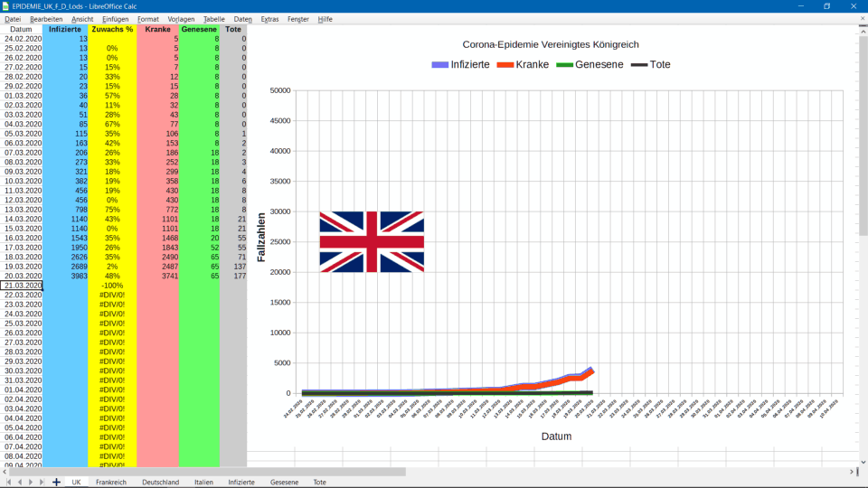Image resolution: width=868 pixels, height=488 pixels.
Task: Jump to first sheet with navigation arrow
Action: tap(9, 483)
